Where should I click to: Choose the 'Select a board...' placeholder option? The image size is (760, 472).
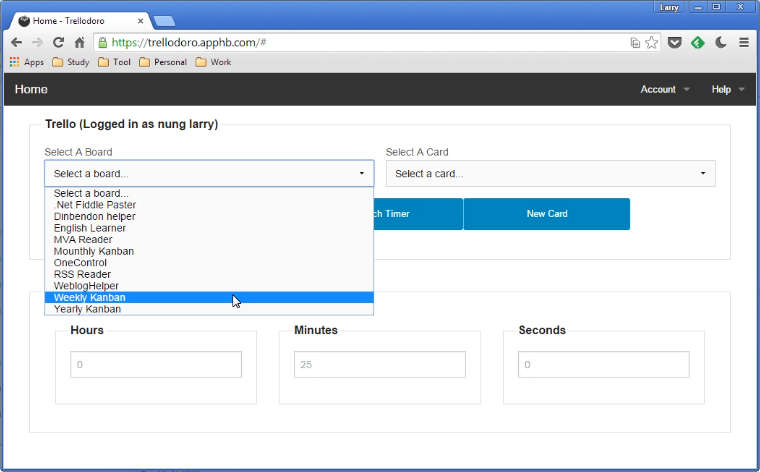tap(209, 193)
